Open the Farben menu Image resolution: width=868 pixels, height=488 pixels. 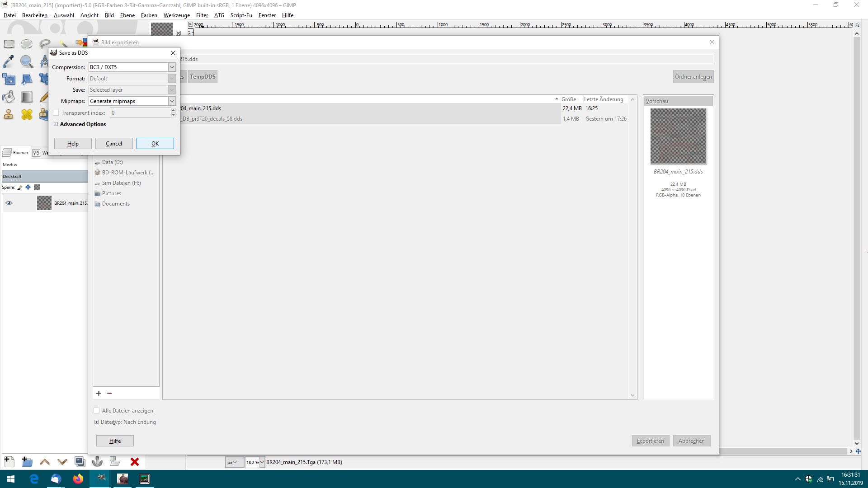[x=149, y=15]
